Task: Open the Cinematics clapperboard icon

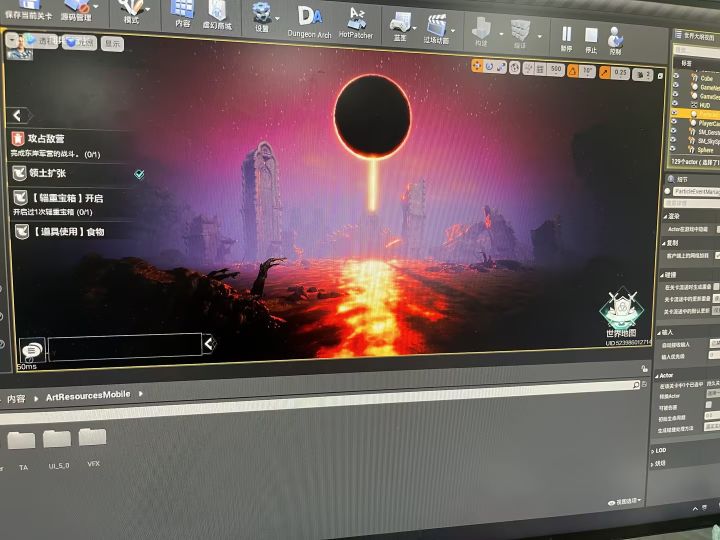Action: (x=436, y=26)
